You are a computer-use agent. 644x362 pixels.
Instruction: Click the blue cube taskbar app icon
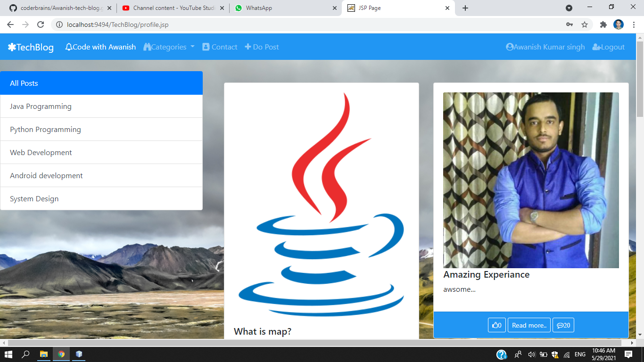79,354
